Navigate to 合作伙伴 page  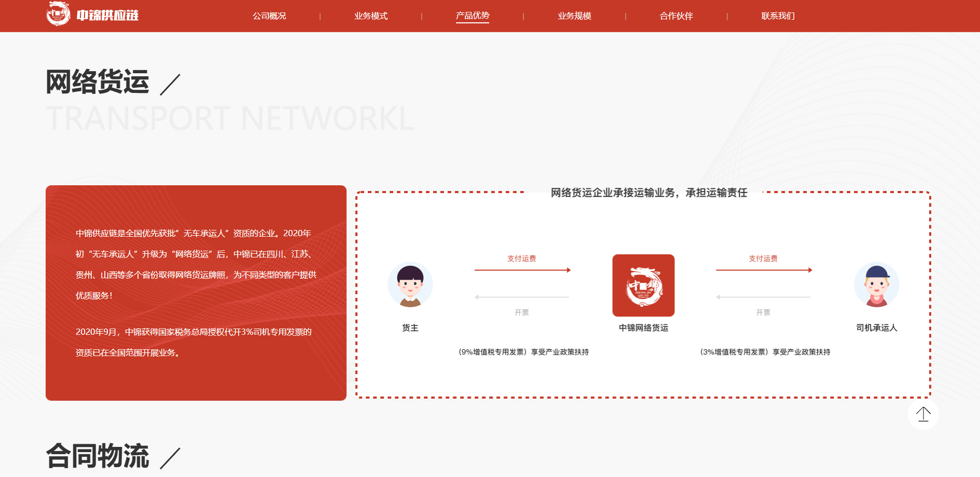676,16
